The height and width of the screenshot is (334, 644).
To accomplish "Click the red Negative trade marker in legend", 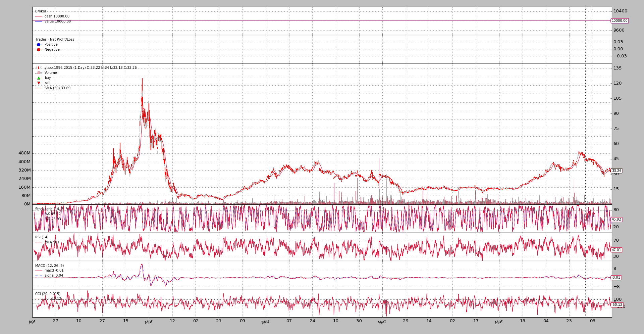I will pos(39,50).
